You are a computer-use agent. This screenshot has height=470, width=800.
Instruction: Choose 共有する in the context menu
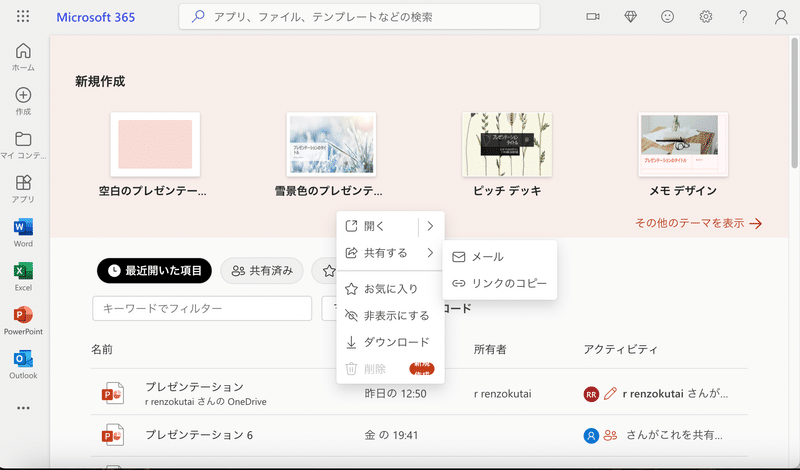[x=390, y=253]
